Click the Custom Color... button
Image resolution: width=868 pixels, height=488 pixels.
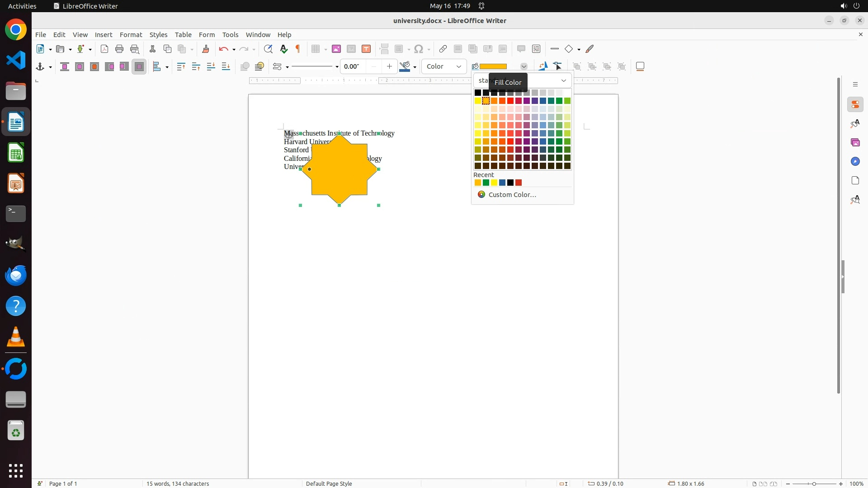point(512,195)
